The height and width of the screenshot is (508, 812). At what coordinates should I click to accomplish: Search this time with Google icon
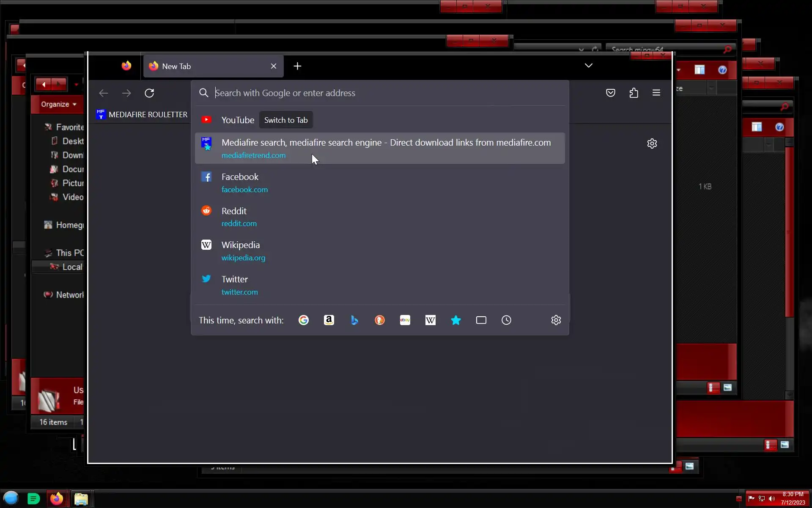pos(304,320)
